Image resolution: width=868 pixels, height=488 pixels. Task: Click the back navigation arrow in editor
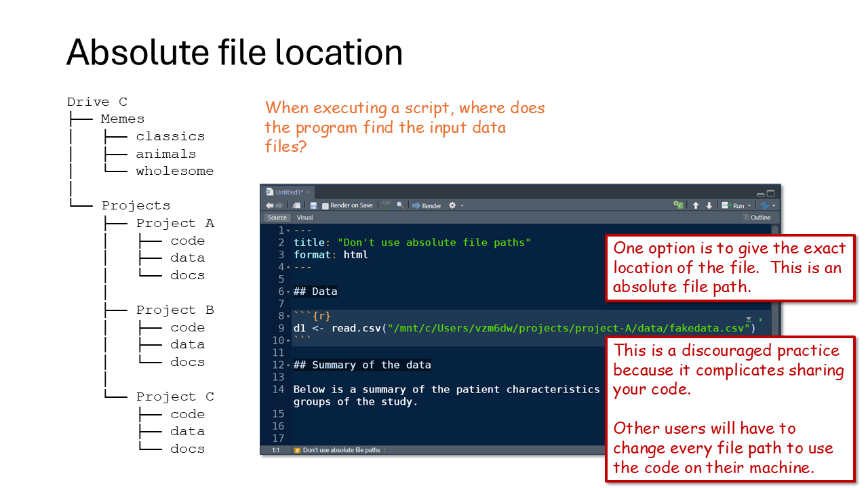(x=269, y=205)
